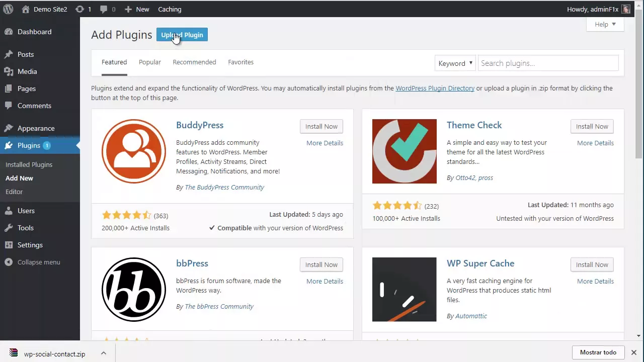This screenshot has height=362, width=644.
Task: Switch to the Recommended tab
Action: coord(194,62)
